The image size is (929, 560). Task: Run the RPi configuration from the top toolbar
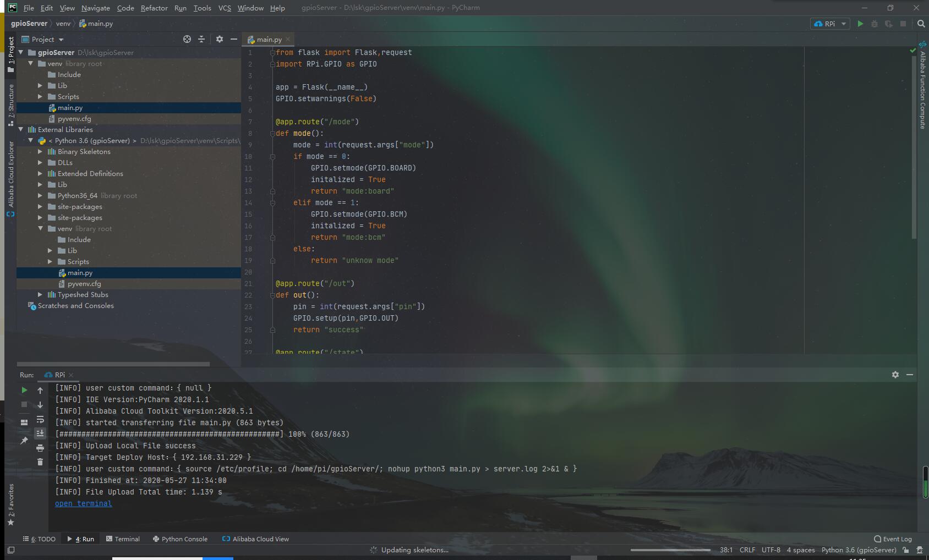point(860,24)
